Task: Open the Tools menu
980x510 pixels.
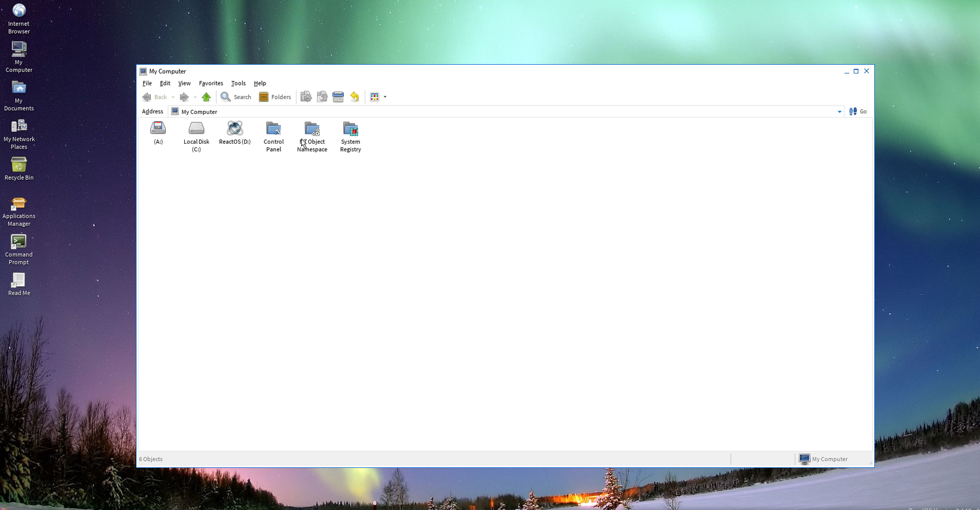Action: tap(238, 83)
